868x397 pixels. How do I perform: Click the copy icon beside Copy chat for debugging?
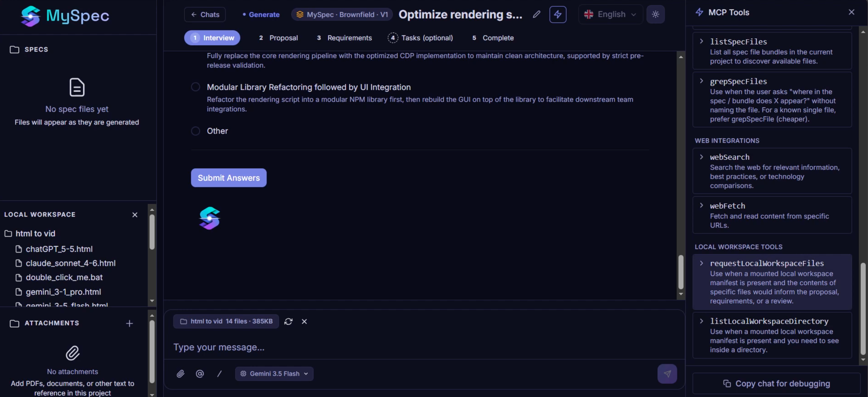coord(727,384)
